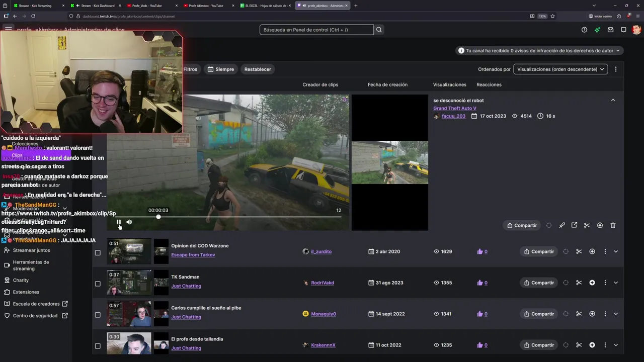Select the Opinion del COD Warzone checkbox
This screenshot has height=362, width=644.
[98, 252]
